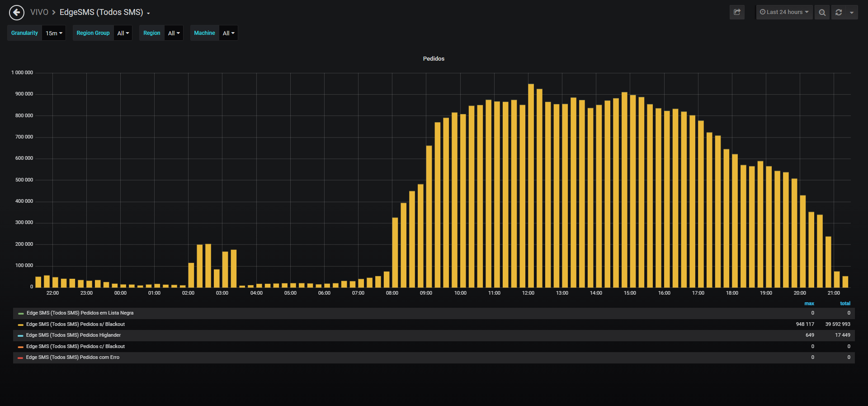Screen dimensions: 868x406
Task: Refresh the dashboard with the refresh icon
Action: tap(839, 12)
